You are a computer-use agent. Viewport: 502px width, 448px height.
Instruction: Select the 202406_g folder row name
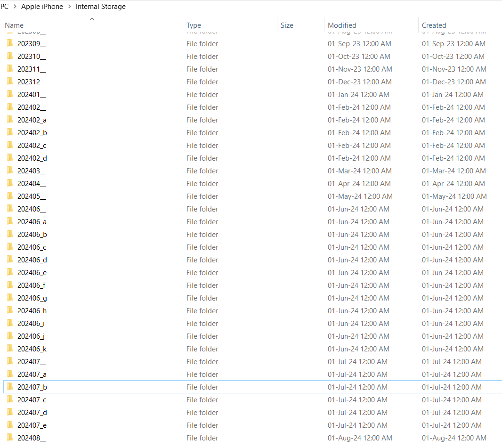point(32,298)
